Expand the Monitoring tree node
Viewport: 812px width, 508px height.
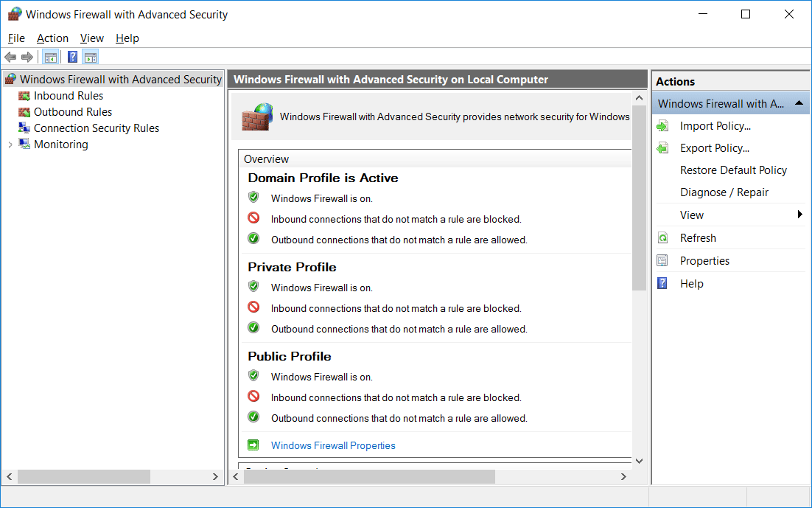(10, 145)
